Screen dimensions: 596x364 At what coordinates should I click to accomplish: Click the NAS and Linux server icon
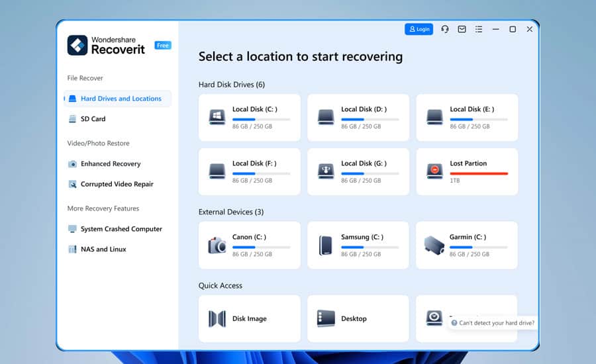(x=72, y=250)
